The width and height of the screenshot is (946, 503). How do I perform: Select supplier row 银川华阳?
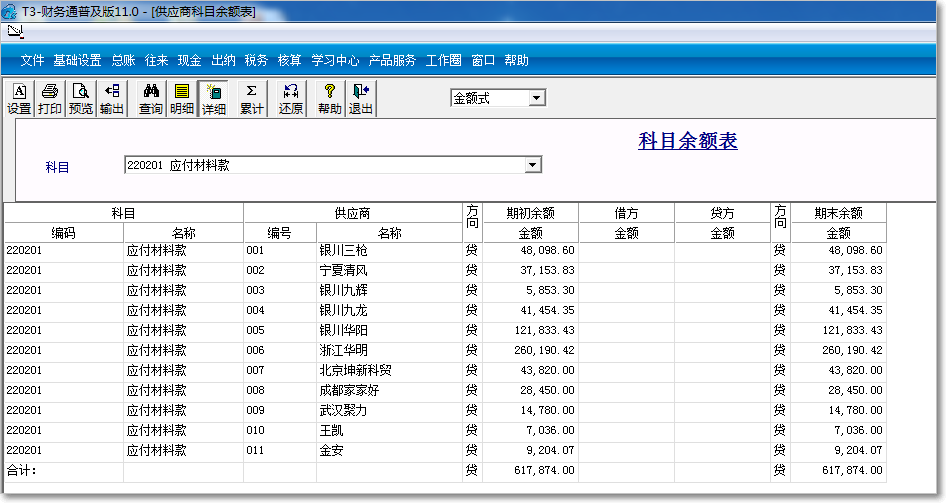point(445,330)
